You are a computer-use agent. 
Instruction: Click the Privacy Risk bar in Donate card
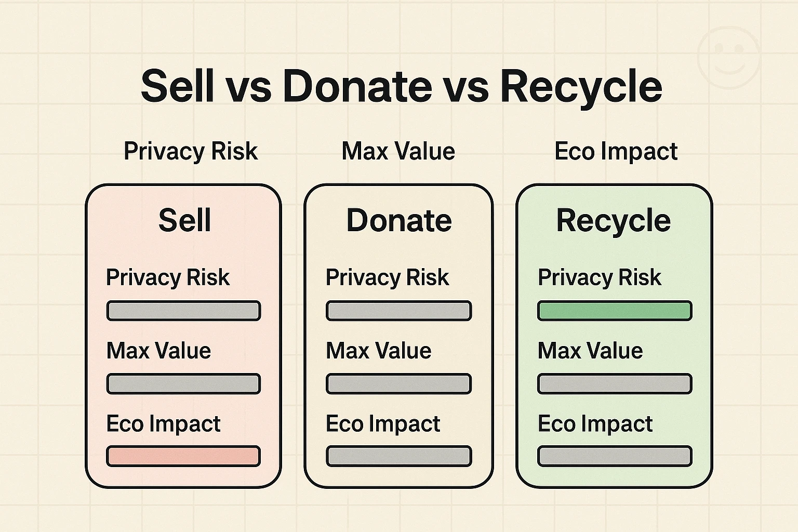point(398,311)
